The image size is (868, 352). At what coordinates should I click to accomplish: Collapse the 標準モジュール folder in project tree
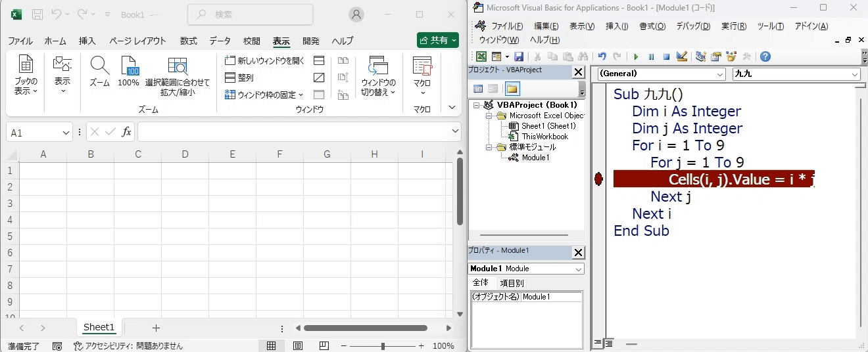(x=489, y=147)
